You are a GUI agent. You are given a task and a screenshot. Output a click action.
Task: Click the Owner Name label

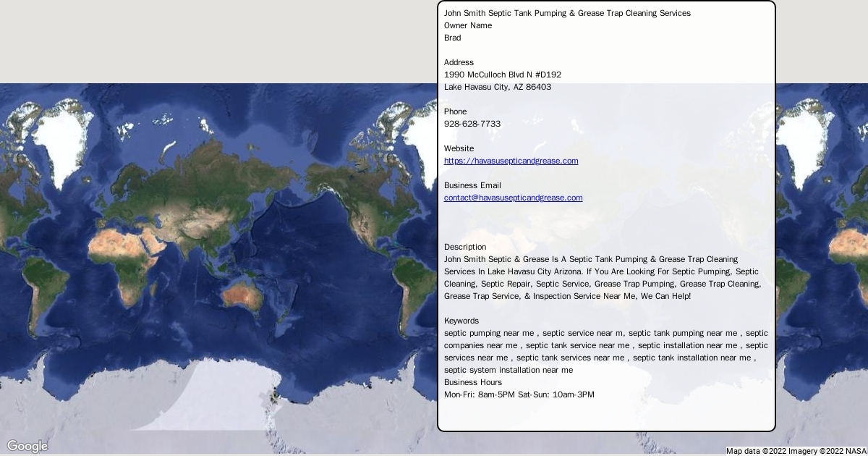468,25
